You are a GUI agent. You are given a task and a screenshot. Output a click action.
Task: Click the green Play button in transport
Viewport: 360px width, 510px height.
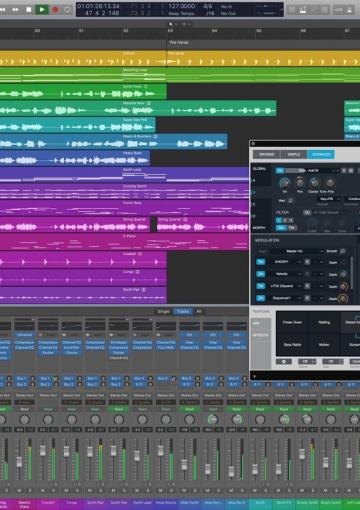click(42, 10)
